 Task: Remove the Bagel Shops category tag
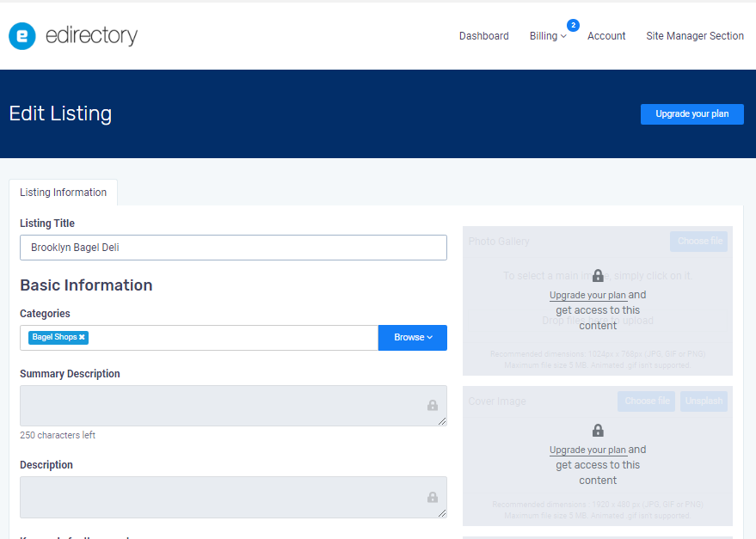[83, 338]
